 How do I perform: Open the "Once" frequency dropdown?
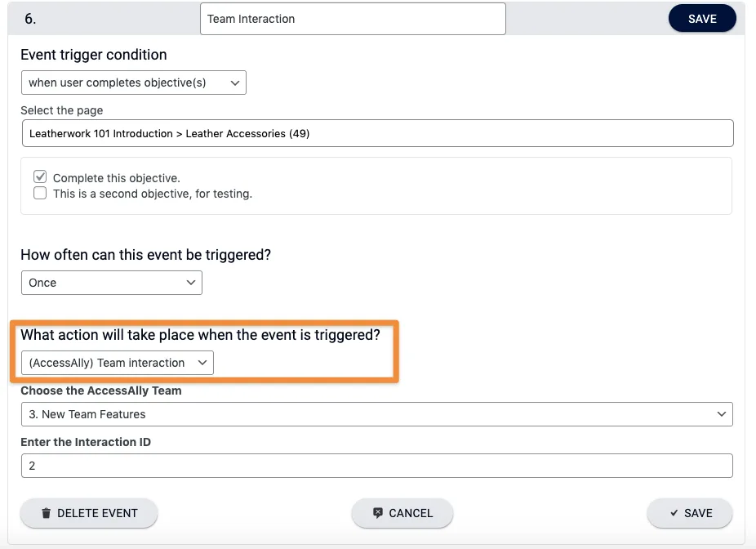[x=111, y=282]
